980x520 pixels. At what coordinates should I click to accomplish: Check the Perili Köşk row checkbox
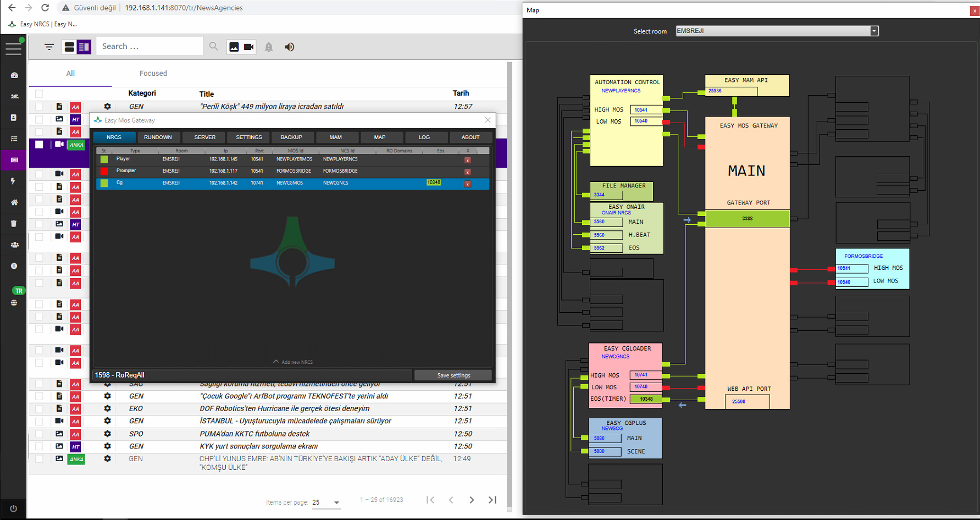tap(39, 107)
